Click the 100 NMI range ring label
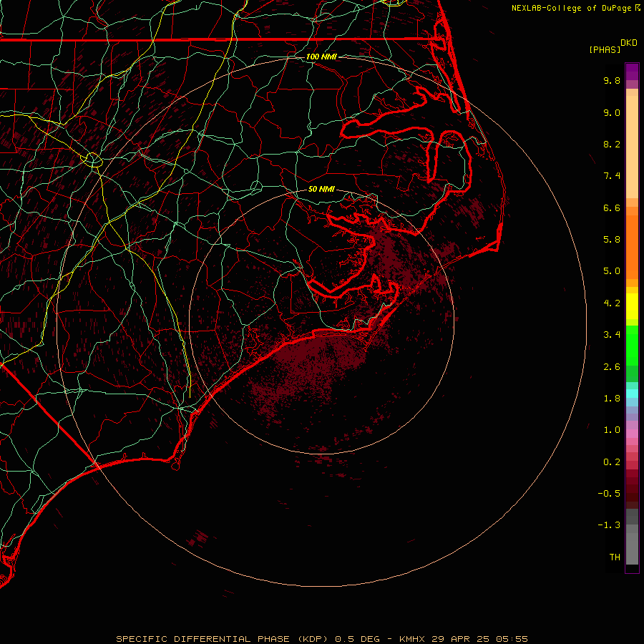The height and width of the screenshot is (644, 644). (321, 57)
